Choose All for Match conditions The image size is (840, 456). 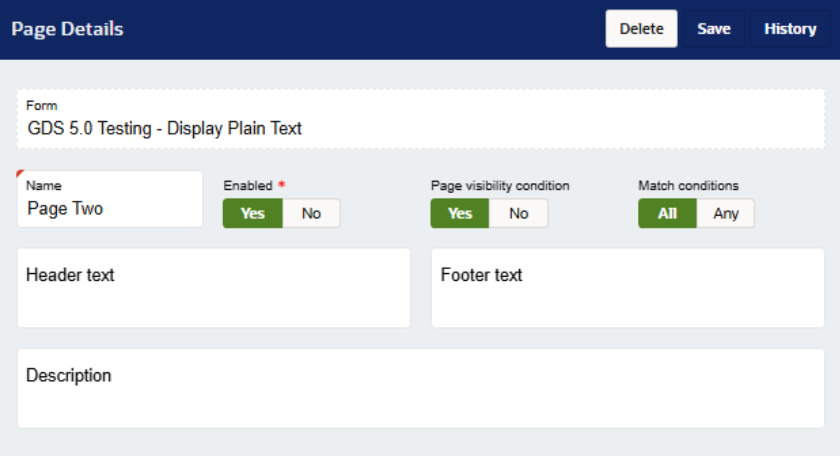click(x=667, y=213)
